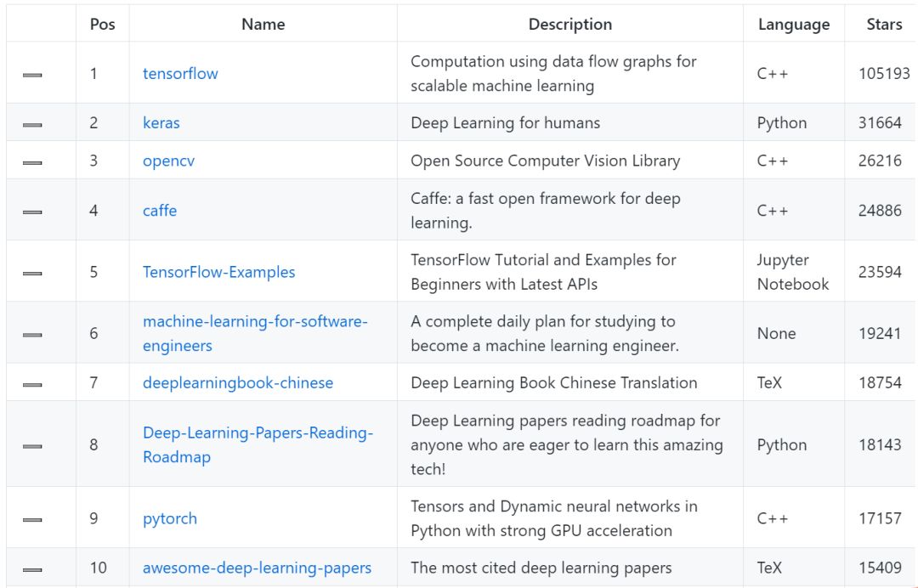The image size is (918, 588).
Task: Open the keras repository link
Action: [x=161, y=122]
